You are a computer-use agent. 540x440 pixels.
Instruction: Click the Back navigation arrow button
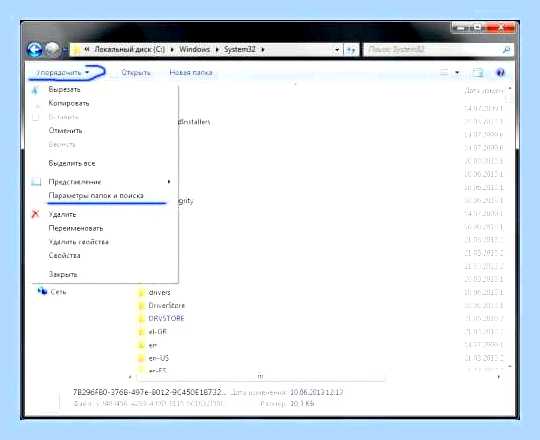(x=34, y=50)
